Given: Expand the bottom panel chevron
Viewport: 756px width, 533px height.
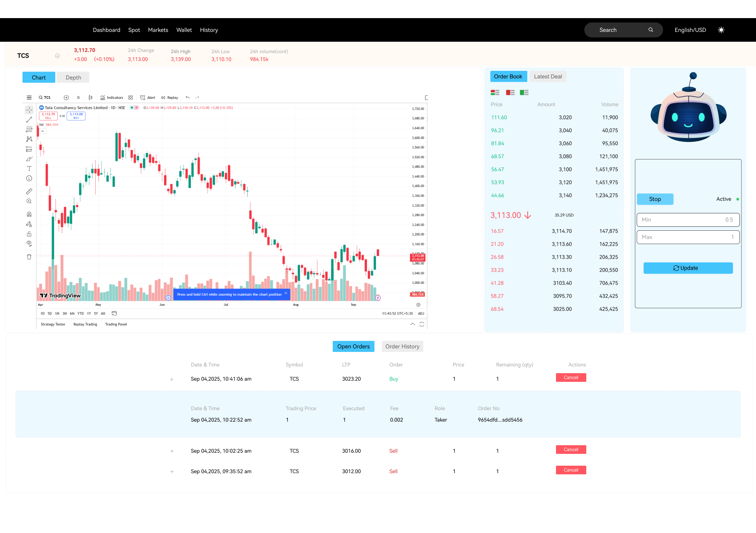Looking at the screenshot, I should coord(412,324).
